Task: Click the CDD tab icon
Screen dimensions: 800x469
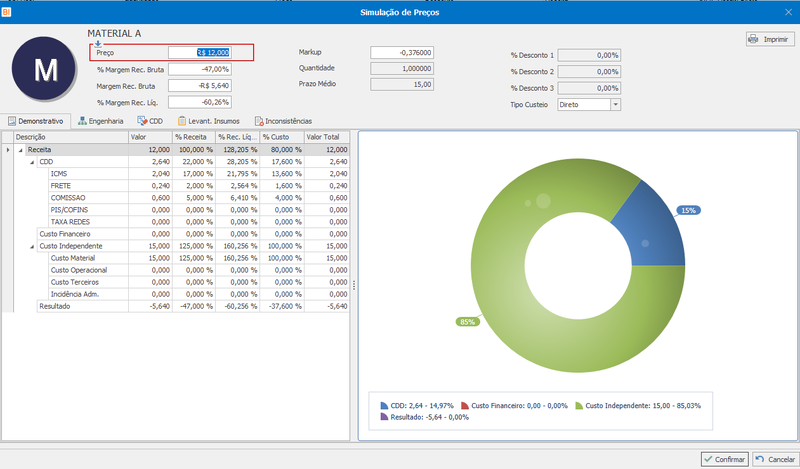Action: tap(142, 121)
